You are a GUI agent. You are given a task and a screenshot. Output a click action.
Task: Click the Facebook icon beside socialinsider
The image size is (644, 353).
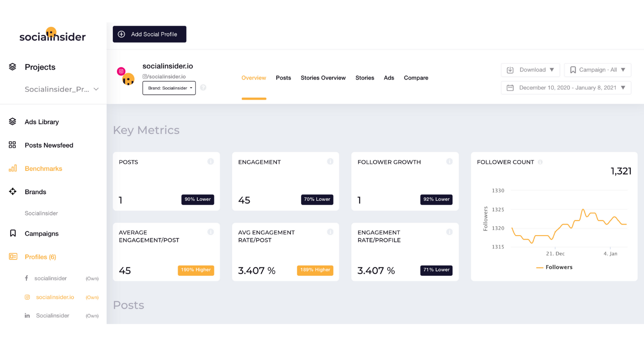(26, 278)
